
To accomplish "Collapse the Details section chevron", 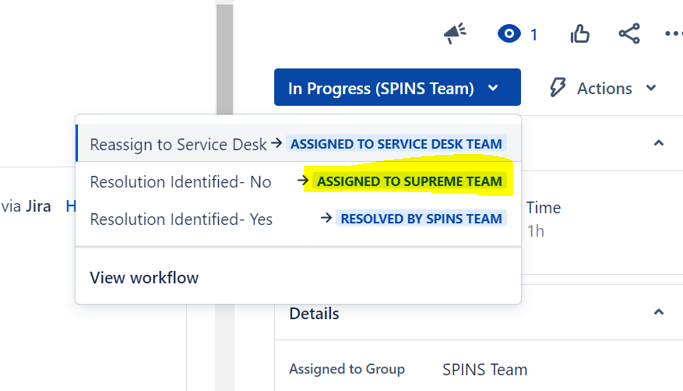I will click(x=659, y=312).
